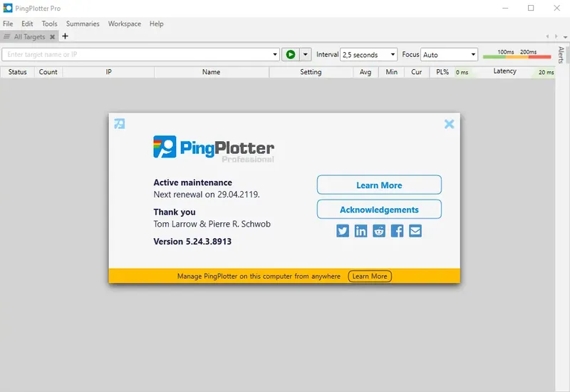
Task: Open PingPlotter's LinkedIn page icon
Action: (x=361, y=230)
